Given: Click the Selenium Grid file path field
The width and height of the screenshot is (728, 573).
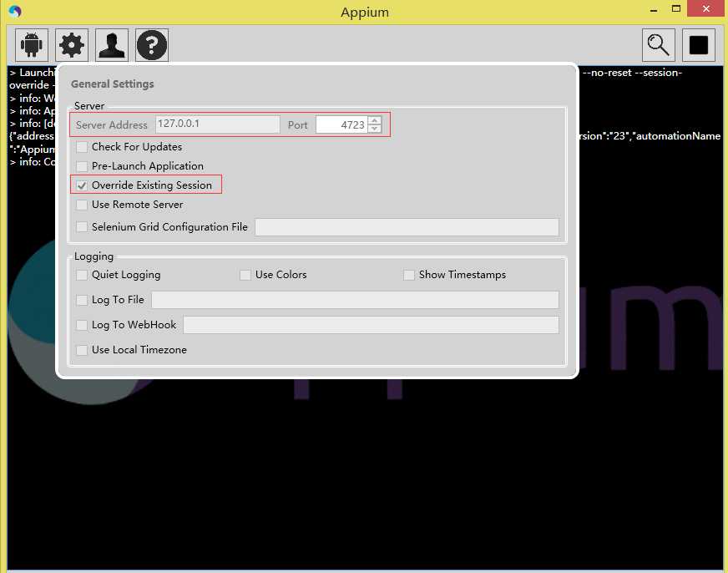Looking at the screenshot, I should coord(407,227).
